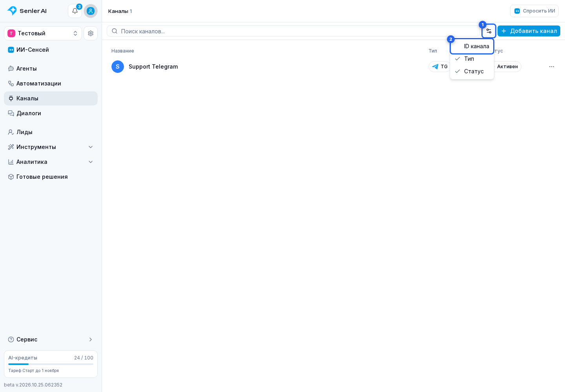Click the Senler AI logo
Screen dimensions: 565x392
pyautogui.click(x=27, y=11)
